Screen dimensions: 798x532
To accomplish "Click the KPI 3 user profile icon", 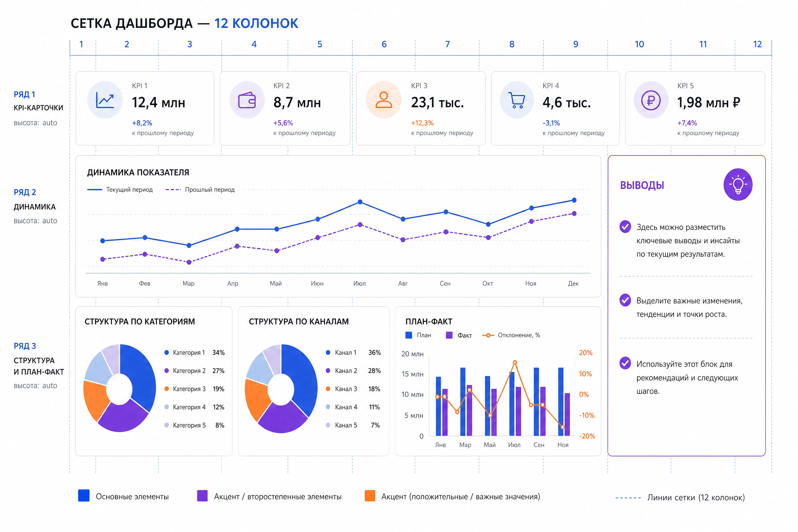I will [384, 100].
